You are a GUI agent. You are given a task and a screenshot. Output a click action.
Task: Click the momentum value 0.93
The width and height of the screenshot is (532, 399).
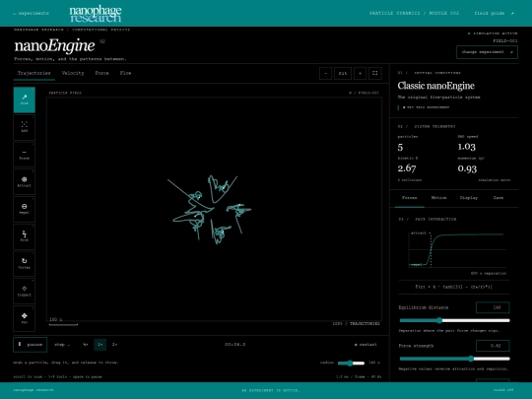467,168
